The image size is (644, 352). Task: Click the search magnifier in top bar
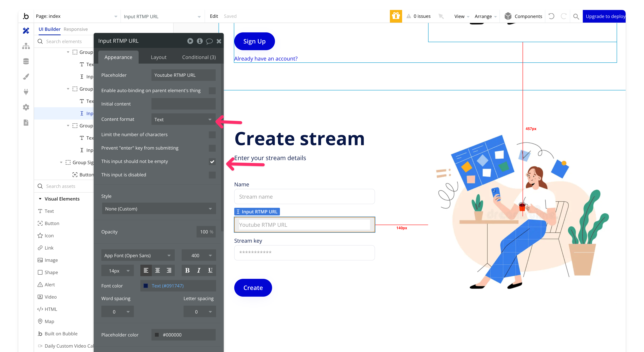[576, 16]
